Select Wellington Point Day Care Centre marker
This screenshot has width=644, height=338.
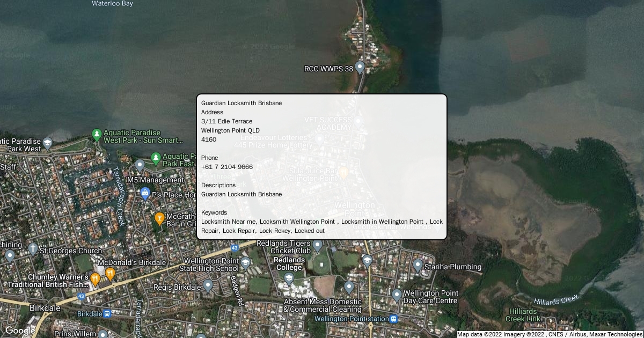tap(397, 295)
